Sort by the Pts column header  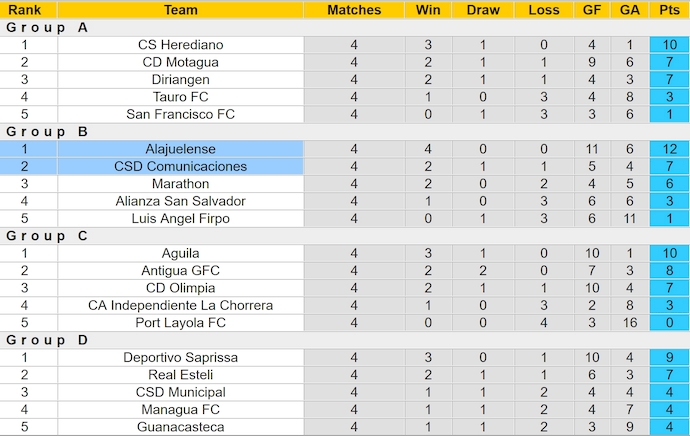tap(669, 10)
